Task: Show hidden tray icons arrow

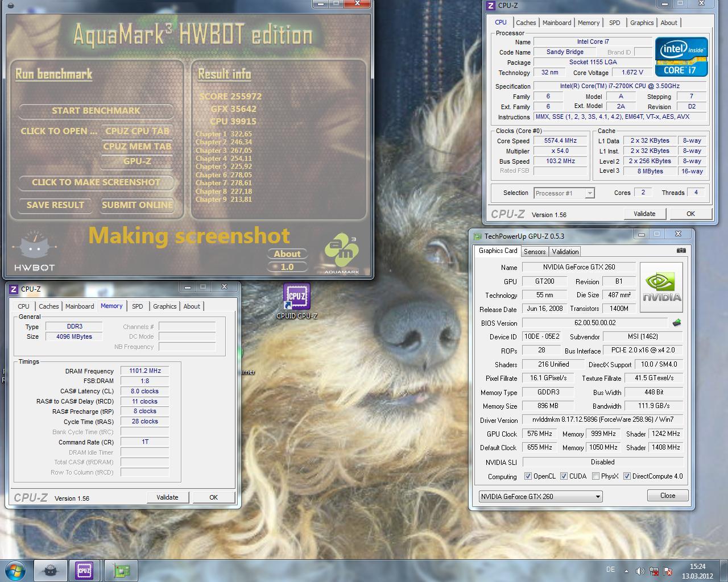Action: (x=626, y=571)
